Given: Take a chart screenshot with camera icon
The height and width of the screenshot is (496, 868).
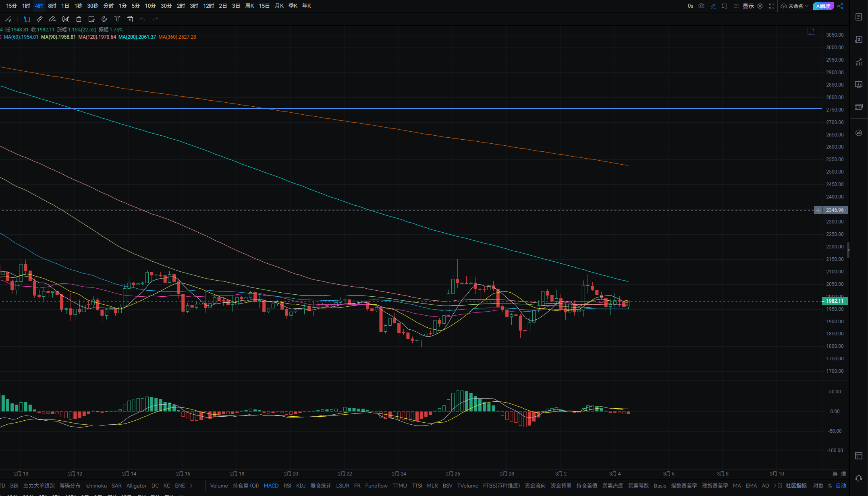Looking at the screenshot, I should (x=701, y=6).
